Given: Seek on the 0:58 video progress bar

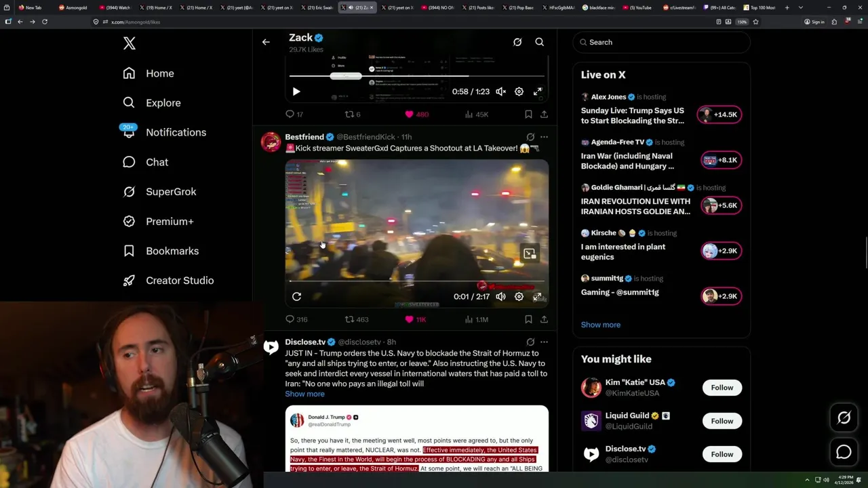Looking at the screenshot, I should tap(416, 77).
